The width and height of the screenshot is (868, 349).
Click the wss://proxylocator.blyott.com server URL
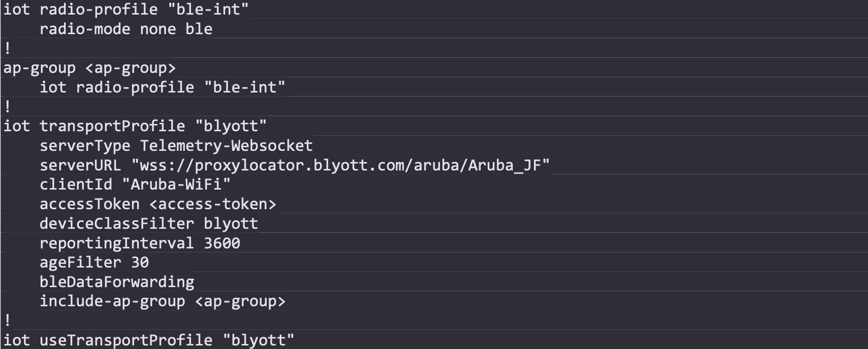click(x=341, y=165)
